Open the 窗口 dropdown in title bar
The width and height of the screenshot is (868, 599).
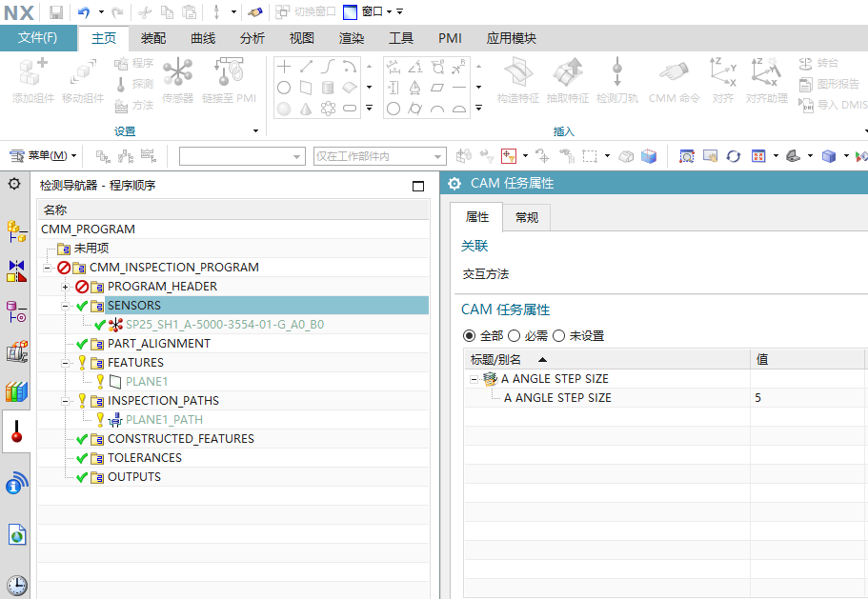click(377, 11)
